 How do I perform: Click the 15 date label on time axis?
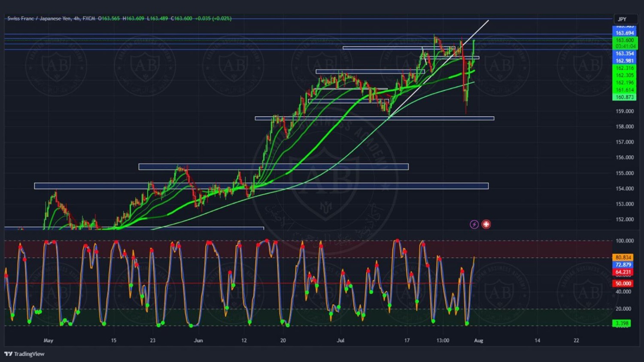114,341
